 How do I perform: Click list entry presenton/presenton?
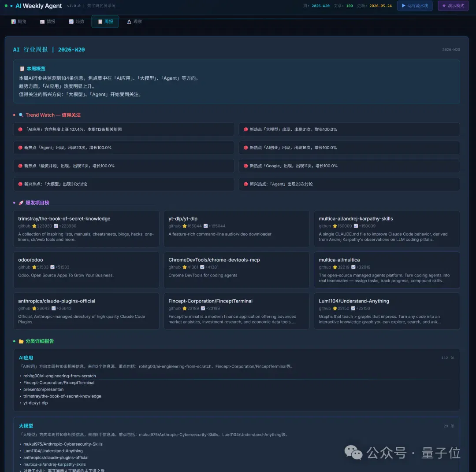[x=43, y=390]
